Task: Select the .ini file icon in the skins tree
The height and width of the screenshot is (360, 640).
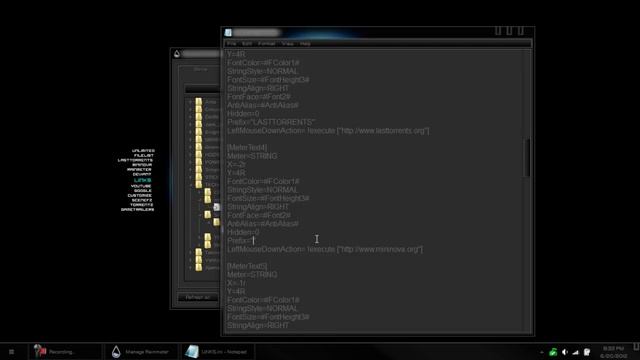Action: (x=216, y=207)
